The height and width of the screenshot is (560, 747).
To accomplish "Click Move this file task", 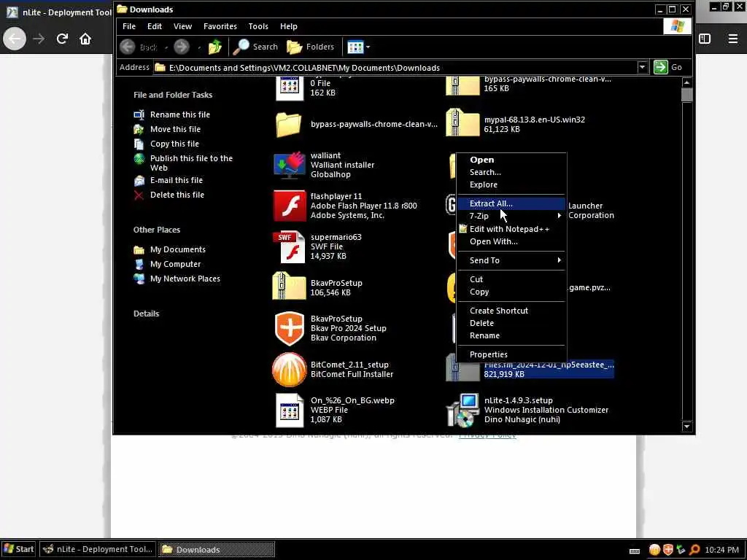I will [x=175, y=129].
